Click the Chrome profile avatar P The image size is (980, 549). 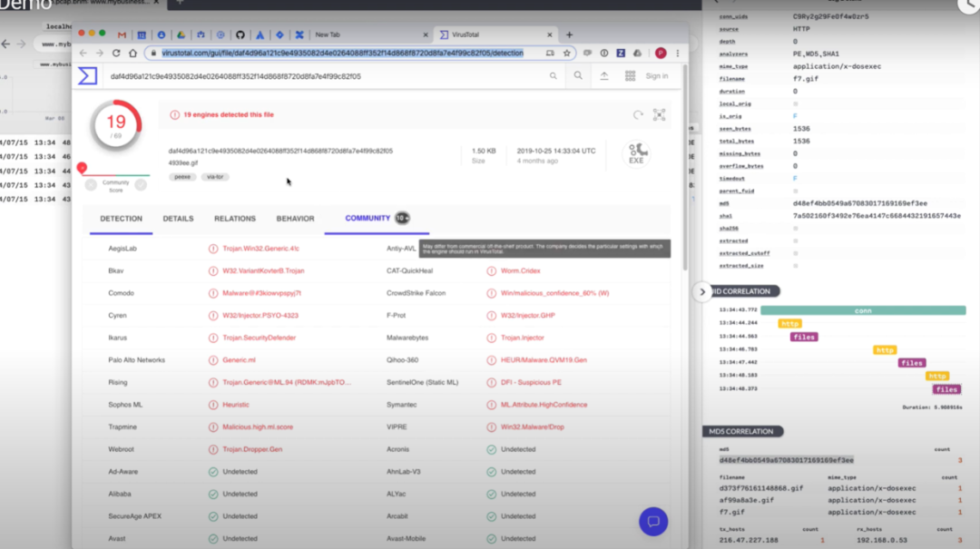(x=661, y=54)
